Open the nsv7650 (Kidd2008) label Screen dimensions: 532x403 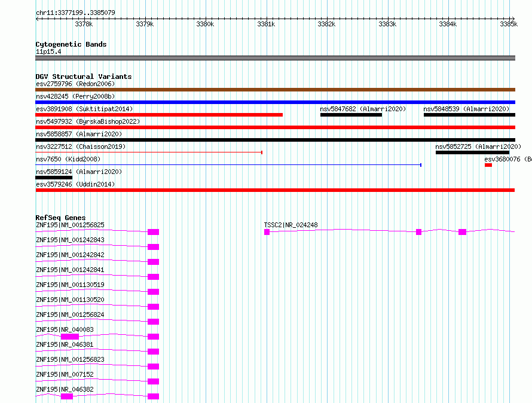tap(68, 159)
